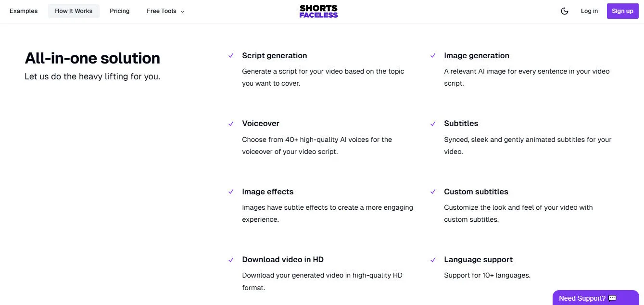Image resolution: width=644 pixels, height=305 pixels.
Task: Click the chat bubble icon on Need Support
Action: coord(612,298)
